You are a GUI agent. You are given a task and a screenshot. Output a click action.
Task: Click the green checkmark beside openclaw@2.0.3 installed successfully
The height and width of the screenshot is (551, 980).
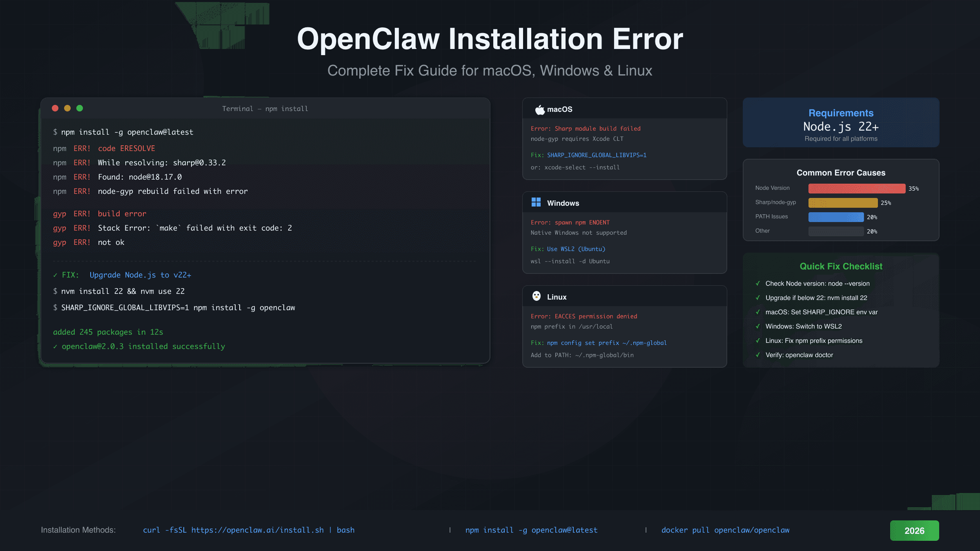[x=56, y=346]
